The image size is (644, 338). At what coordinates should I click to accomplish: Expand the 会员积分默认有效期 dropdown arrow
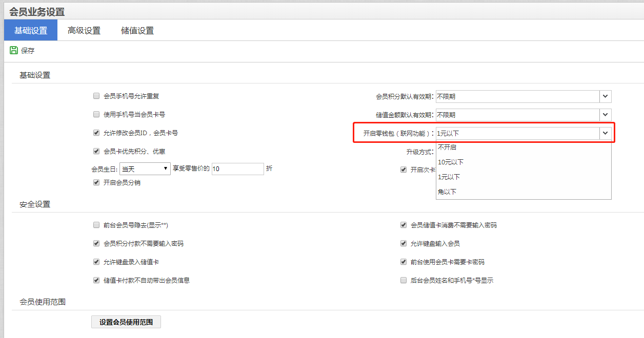[x=606, y=96]
